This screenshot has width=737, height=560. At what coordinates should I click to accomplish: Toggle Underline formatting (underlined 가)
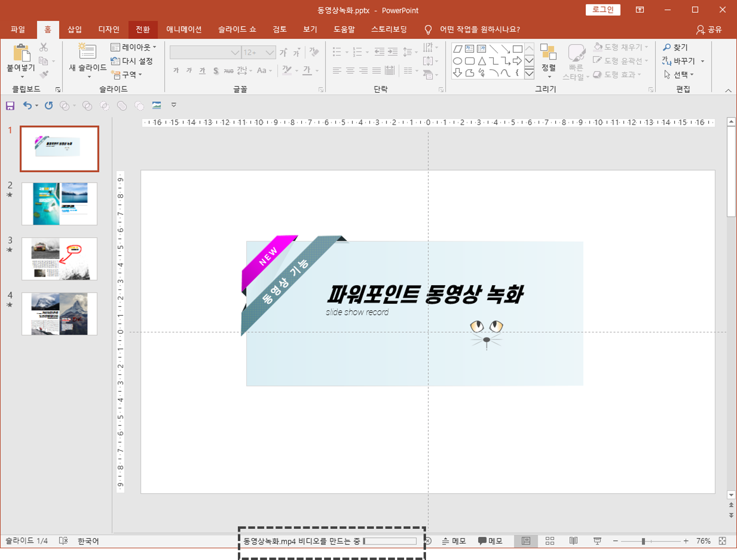click(x=202, y=71)
